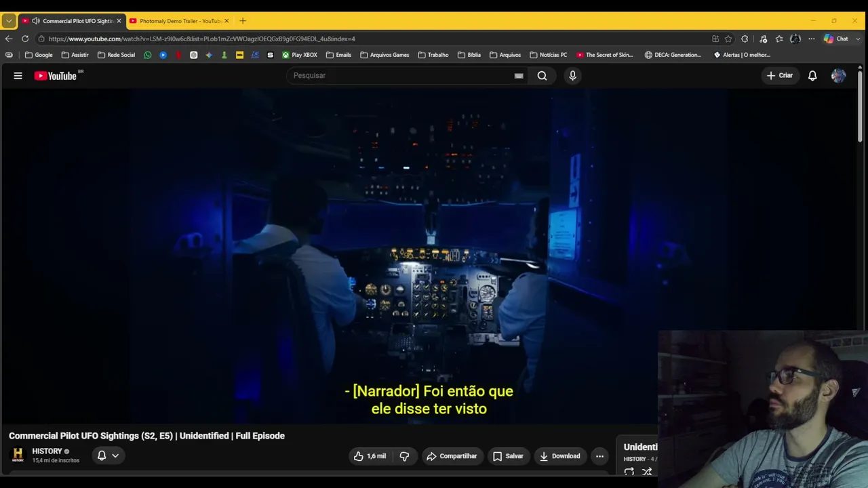Open the browser favorites list icon
The width and height of the screenshot is (868, 488).
click(x=779, y=39)
